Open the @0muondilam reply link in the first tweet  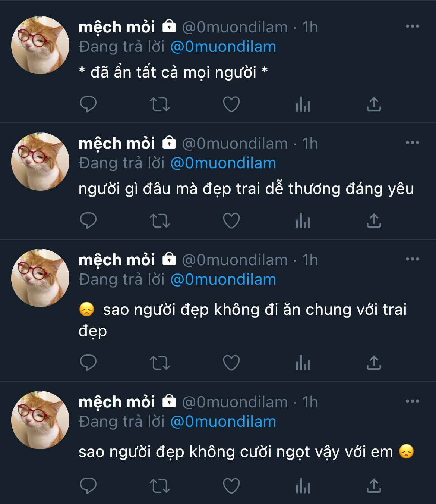click(223, 47)
